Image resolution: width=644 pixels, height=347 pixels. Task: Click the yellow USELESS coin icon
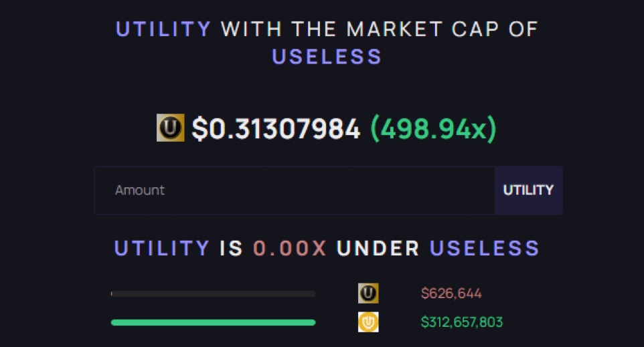point(368,322)
